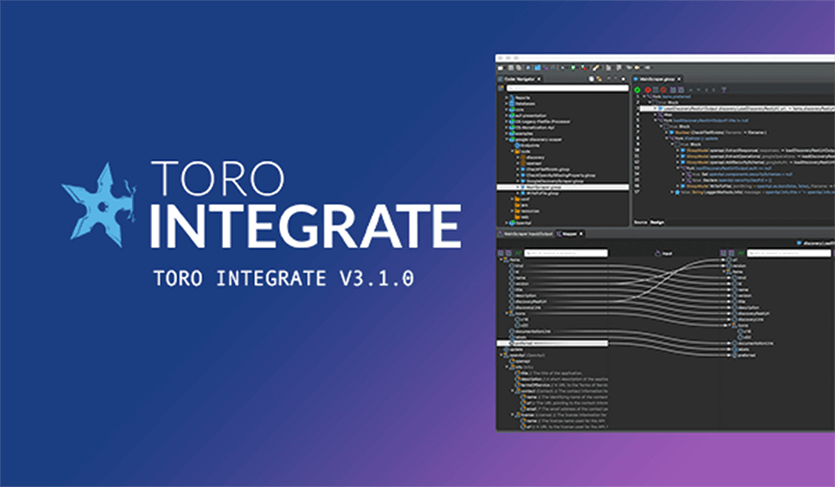Expand the Databases node in the navigator
Image resolution: width=835 pixels, height=487 pixels.
click(x=506, y=103)
